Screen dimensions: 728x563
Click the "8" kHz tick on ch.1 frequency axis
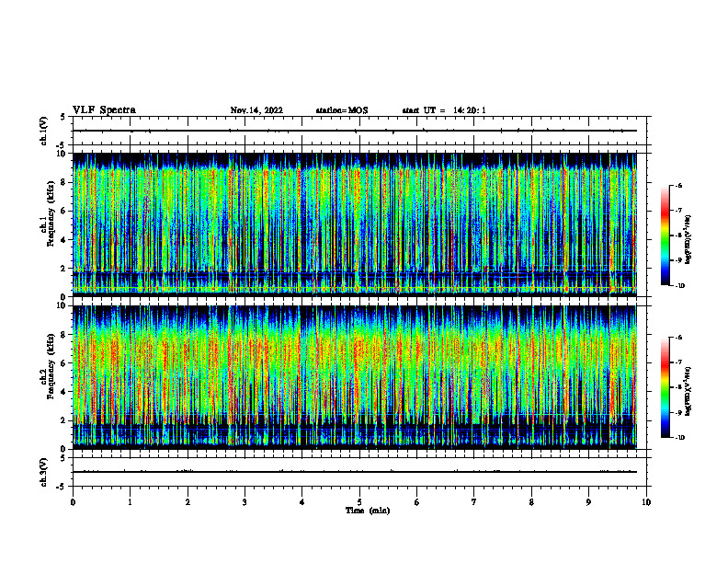[64, 182]
